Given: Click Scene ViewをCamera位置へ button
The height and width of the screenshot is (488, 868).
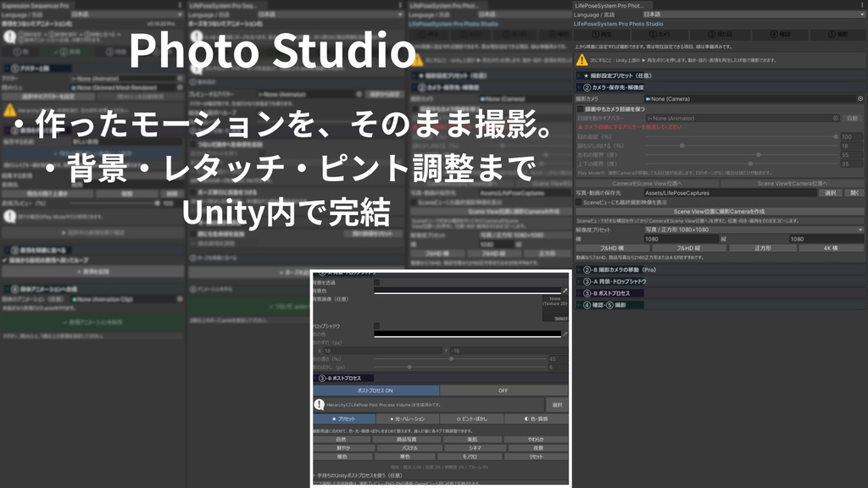Looking at the screenshot, I should point(793,183).
